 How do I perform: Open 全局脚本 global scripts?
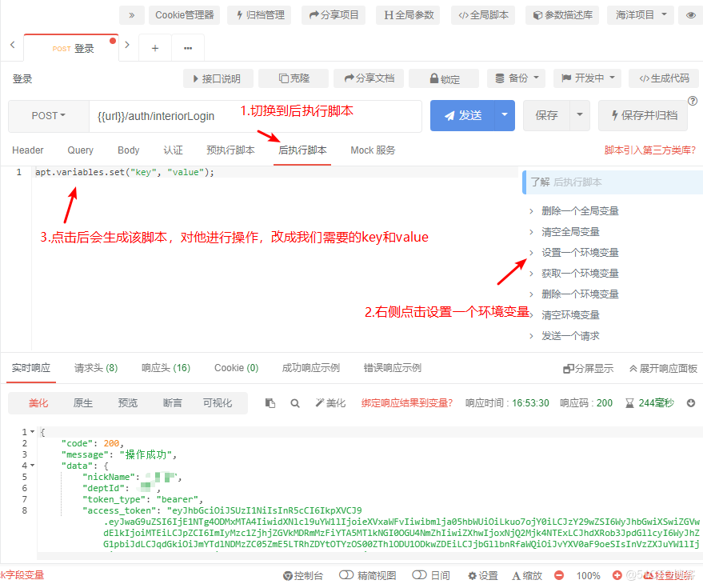tap(483, 15)
